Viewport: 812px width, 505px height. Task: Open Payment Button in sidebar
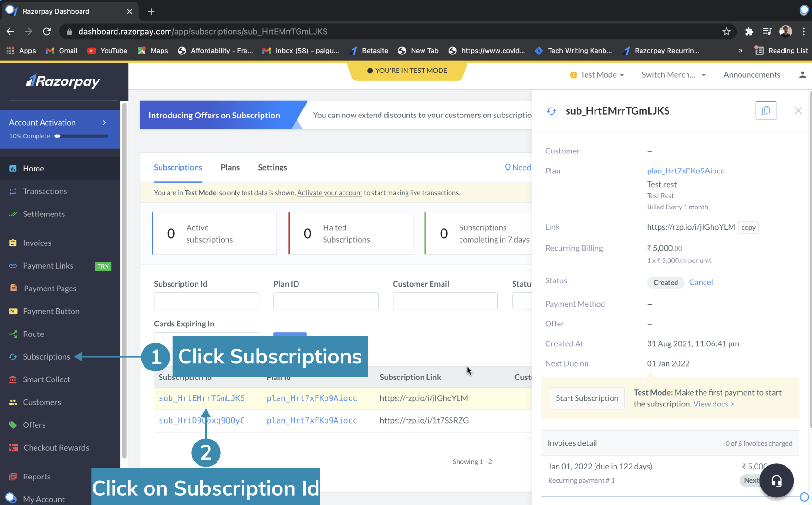click(x=51, y=311)
